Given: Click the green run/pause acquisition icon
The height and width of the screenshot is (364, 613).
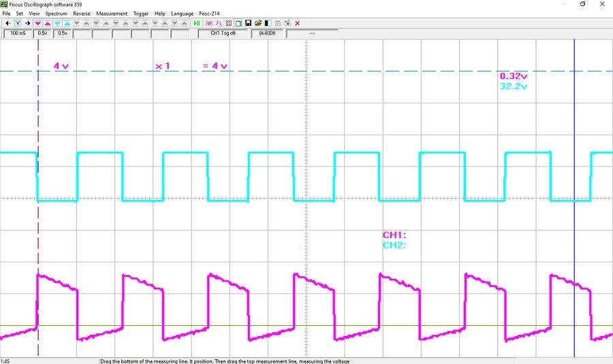Looking at the screenshot, I should point(197,23).
